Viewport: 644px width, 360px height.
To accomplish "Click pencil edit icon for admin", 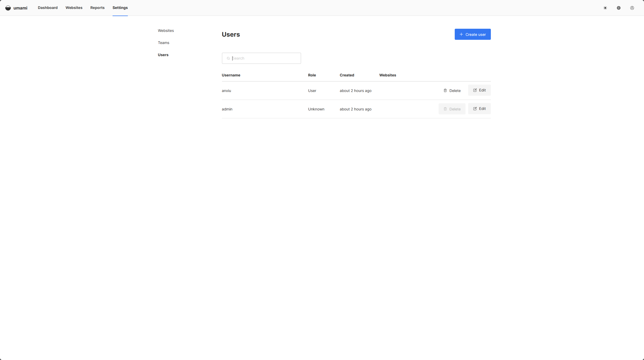I will tap(475, 109).
